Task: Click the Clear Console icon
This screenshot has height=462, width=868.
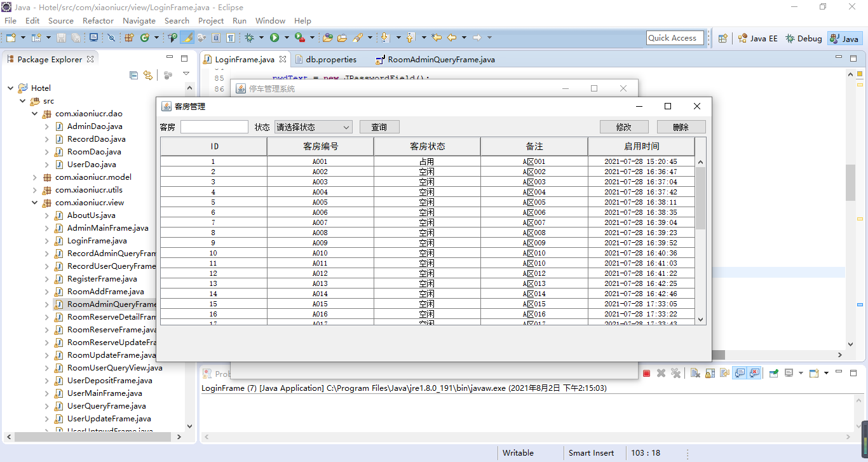Action: [695, 373]
